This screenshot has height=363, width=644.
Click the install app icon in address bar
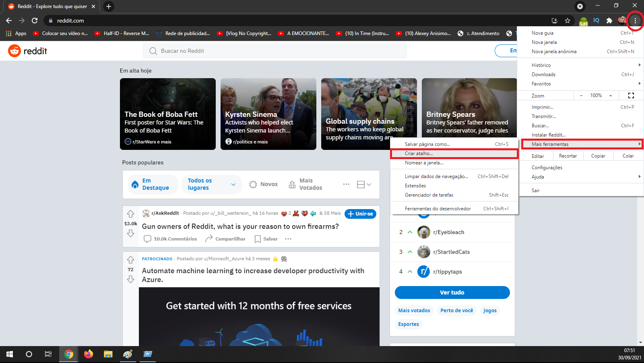pyautogui.click(x=555, y=21)
